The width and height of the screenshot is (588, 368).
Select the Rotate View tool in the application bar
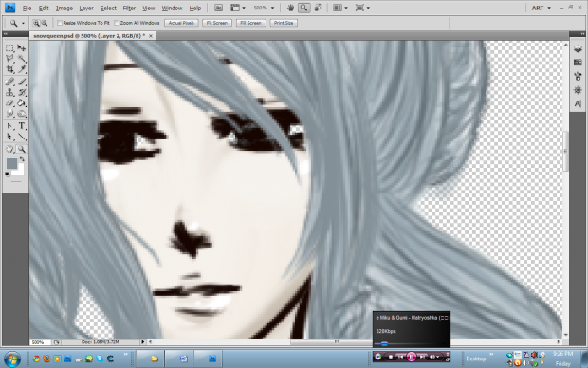click(318, 8)
